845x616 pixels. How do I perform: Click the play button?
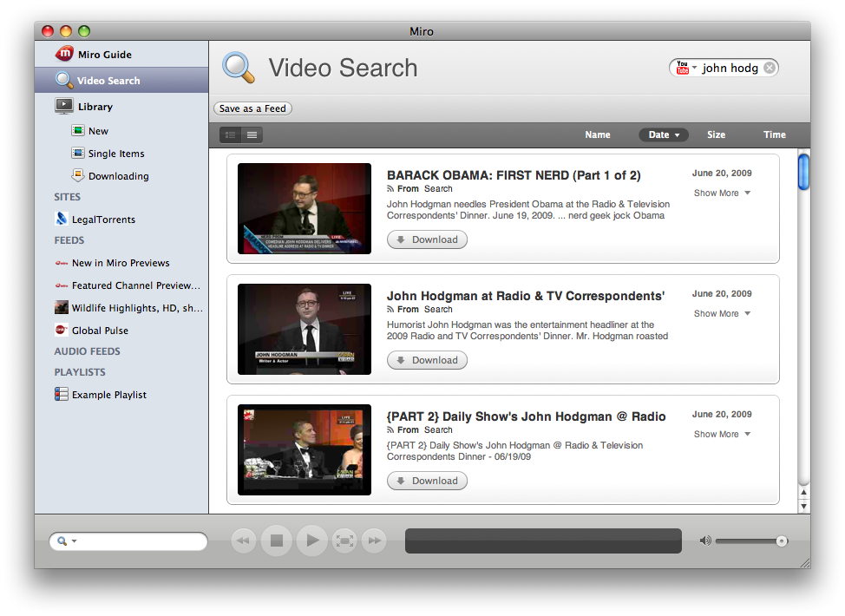(312, 541)
